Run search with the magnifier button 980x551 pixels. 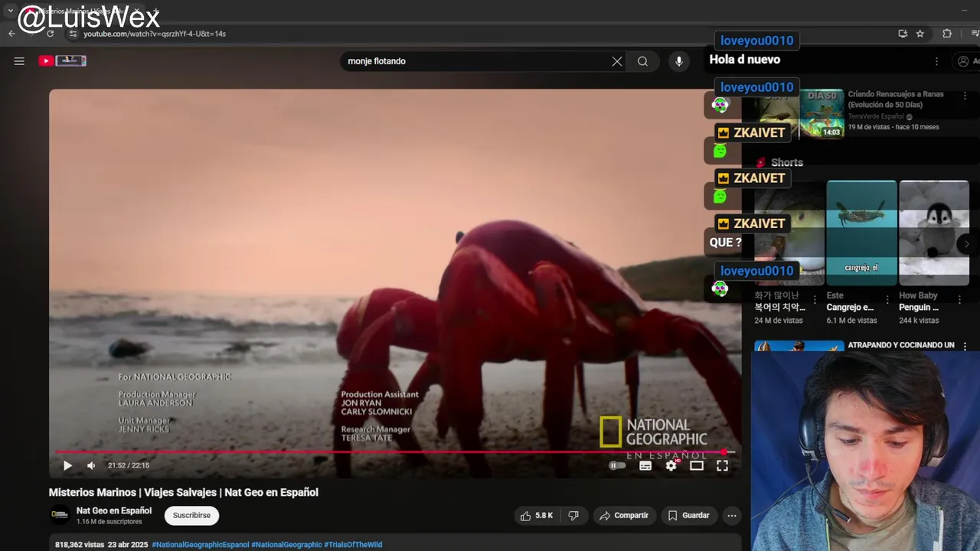(642, 61)
